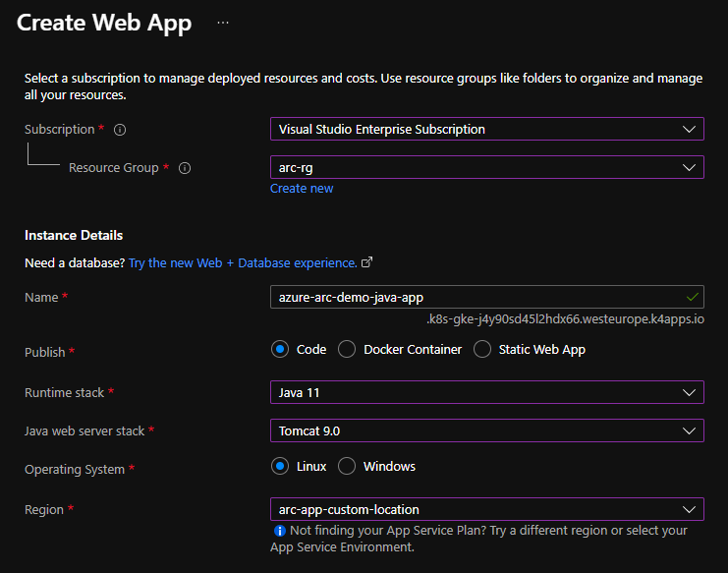Choose Windows as the operating system
The width and height of the screenshot is (728, 573).
[x=347, y=466]
